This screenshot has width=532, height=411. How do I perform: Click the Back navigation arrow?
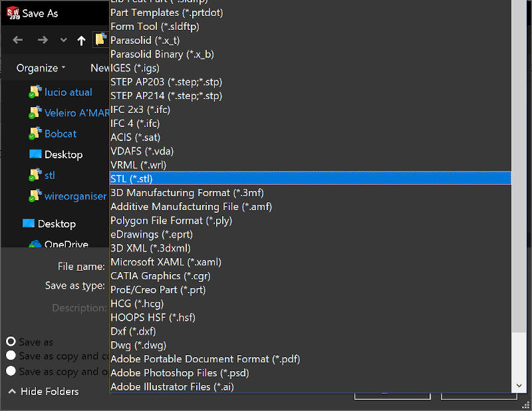[18, 40]
